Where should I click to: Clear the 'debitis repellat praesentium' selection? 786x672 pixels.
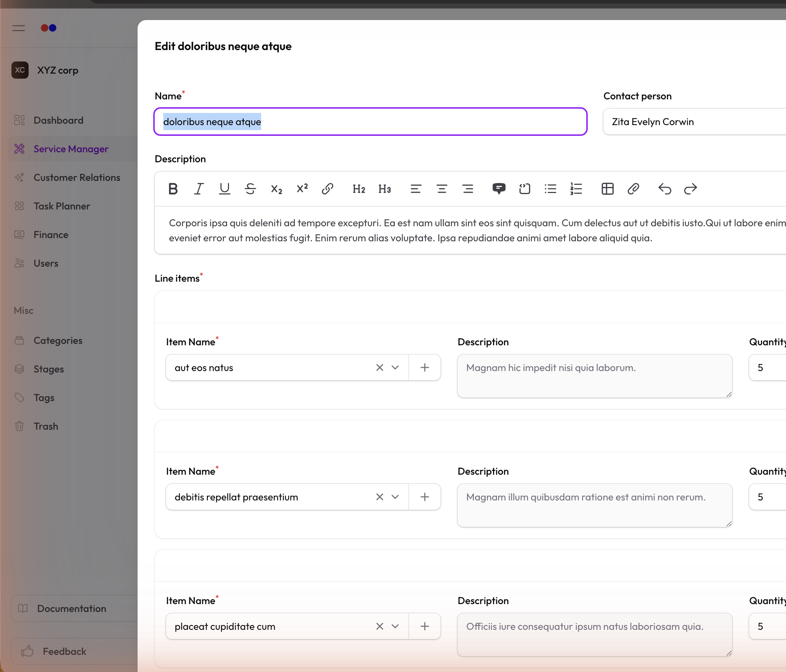pyautogui.click(x=380, y=497)
